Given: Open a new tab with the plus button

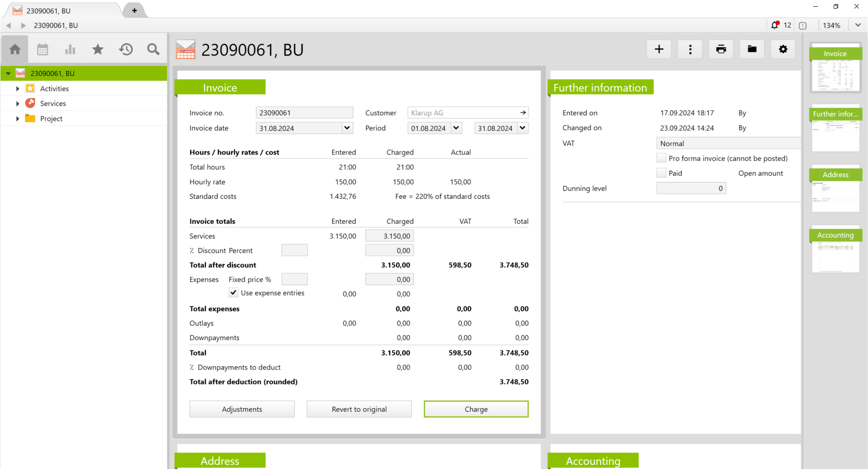Looking at the screenshot, I should click(x=134, y=10).
